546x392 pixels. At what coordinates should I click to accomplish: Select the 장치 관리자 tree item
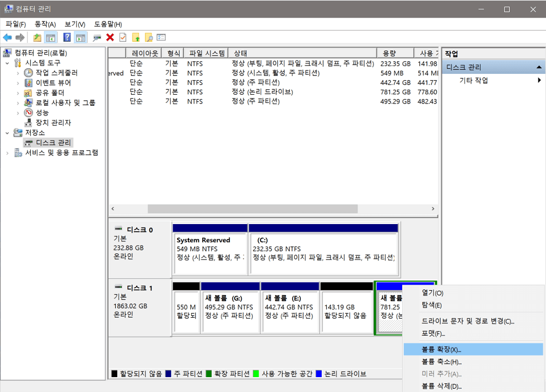54,123
